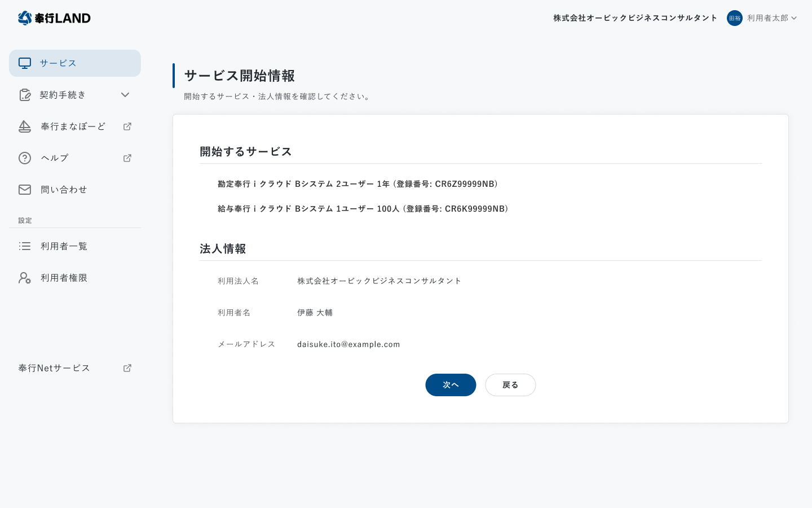Screen dimensions: 812x508
Task: Click the 問い合わせ envelope icon
Action: coord(25,190)
